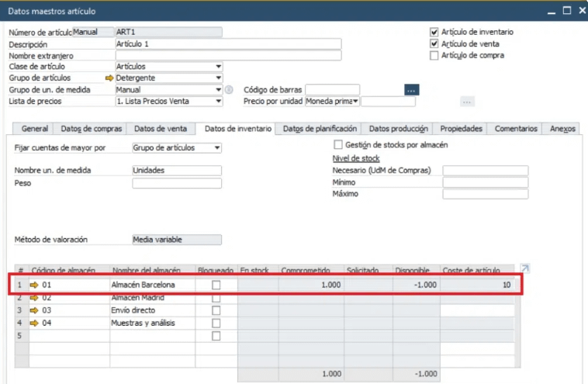The width and height of the screenshot is (588, 384).
Task: Click the Descripción field containing Artículo 1
Action: pos(227,44)
